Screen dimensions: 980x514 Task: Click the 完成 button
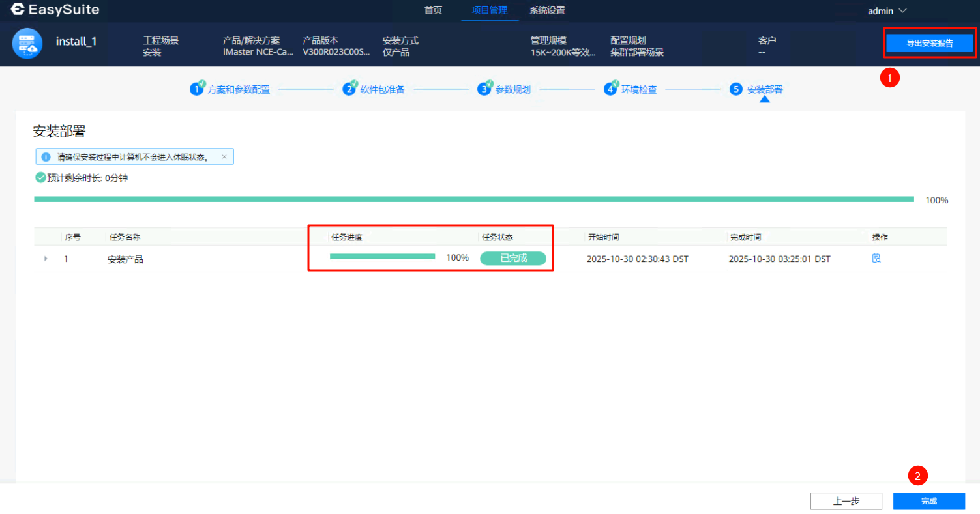coord(928,501)
